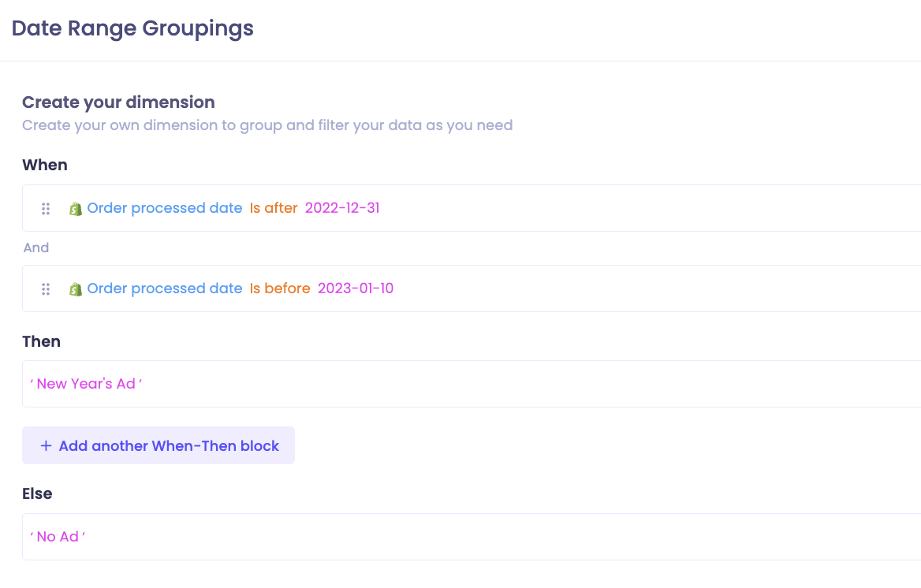This screenshot has height=588, width=921.
Task: Click the drag handle of the first condition row
Action: (x=46, y=209)
